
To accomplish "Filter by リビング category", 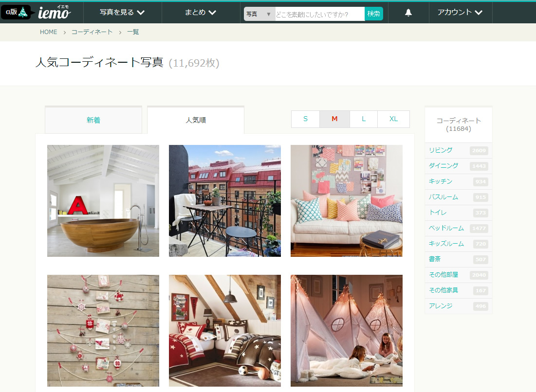I will click(441, 150).
